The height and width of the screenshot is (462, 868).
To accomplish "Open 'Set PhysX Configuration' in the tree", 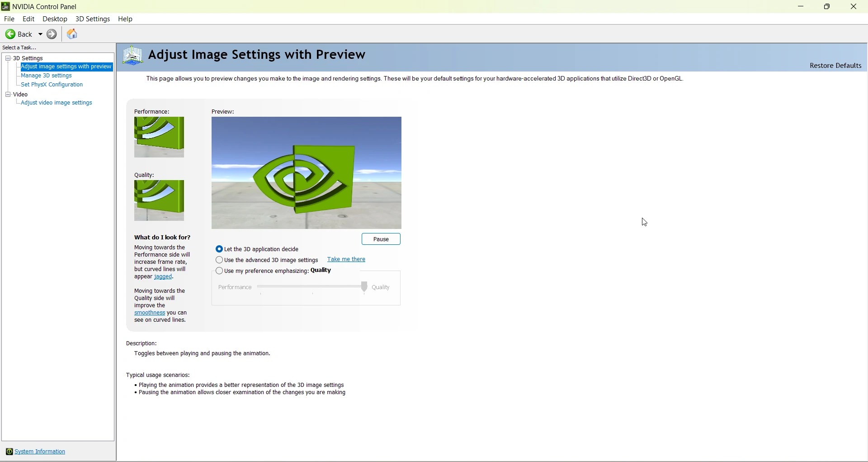I will (52, 85).
